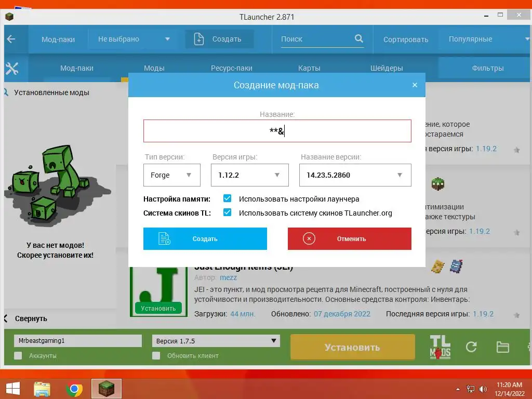Show hidden tray icons arrow
The width and height of the screenshot is (532, 399).
[458, 389]
